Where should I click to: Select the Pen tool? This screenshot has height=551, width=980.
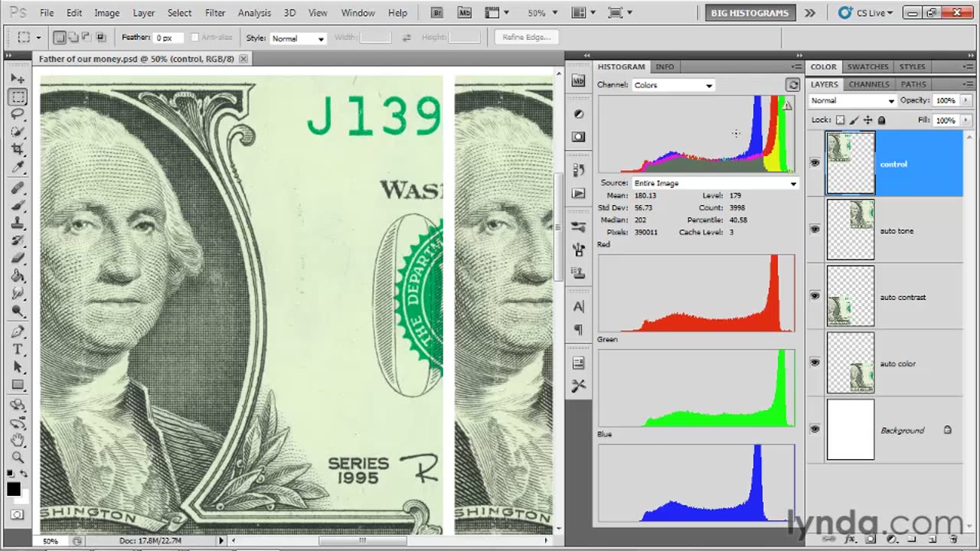pyautogui.click(x=18, y=332)
